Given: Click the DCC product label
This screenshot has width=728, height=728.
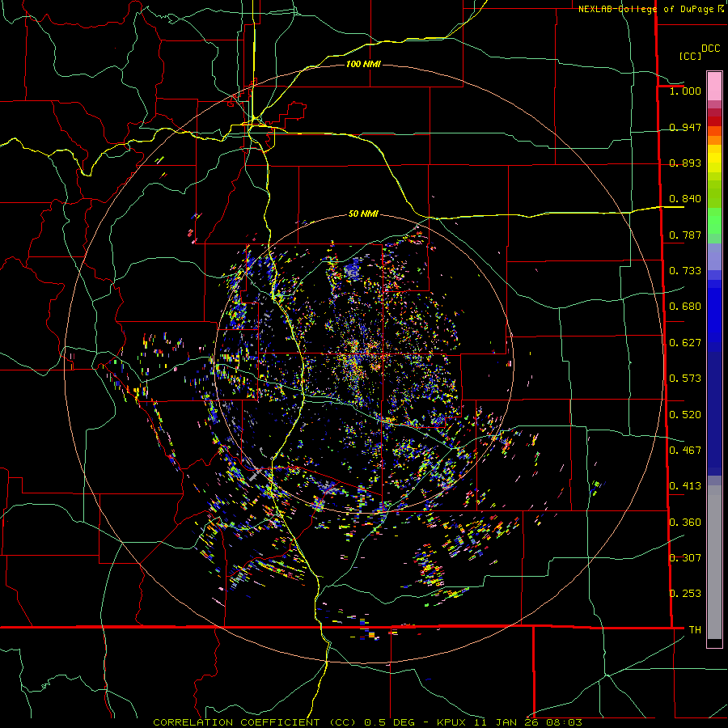Looking at the screenshot, I should (711, 49).
